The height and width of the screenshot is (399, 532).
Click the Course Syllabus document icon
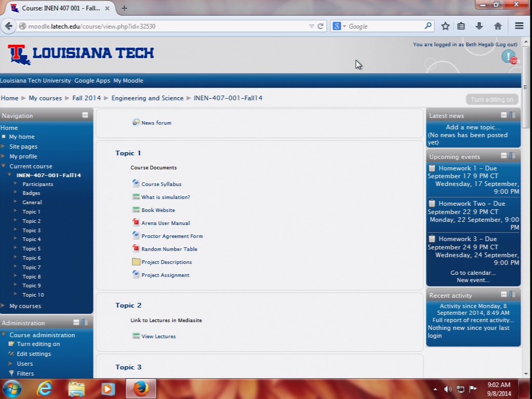136,184
